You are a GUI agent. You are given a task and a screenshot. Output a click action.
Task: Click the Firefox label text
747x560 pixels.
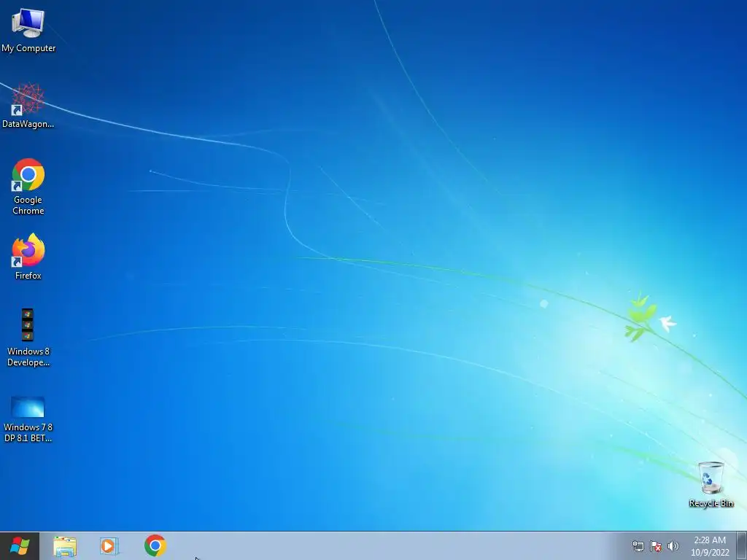pyautogui.click(x=28, y=275)
